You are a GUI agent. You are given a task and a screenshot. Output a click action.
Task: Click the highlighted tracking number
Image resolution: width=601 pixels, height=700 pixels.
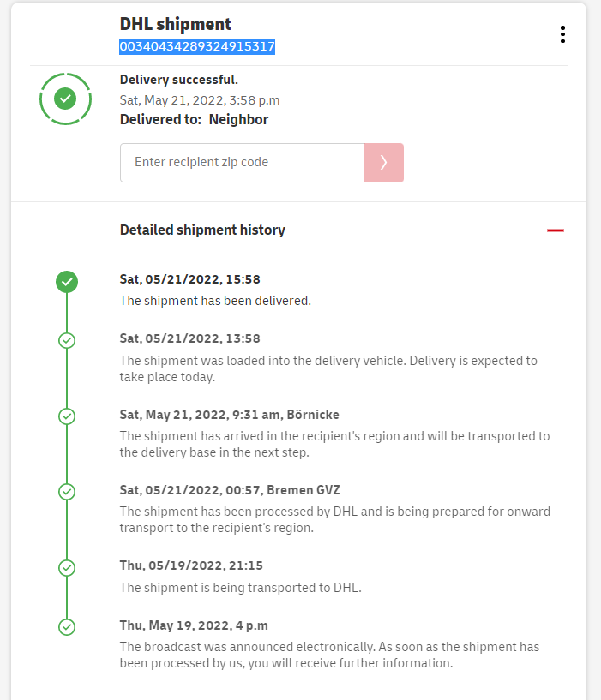pos(197,46)
